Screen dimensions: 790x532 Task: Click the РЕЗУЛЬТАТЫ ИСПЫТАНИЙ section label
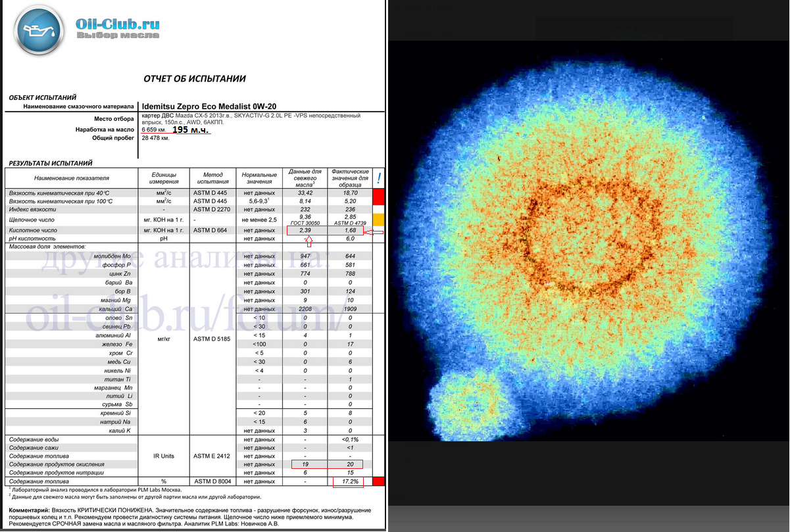point(50,163)
